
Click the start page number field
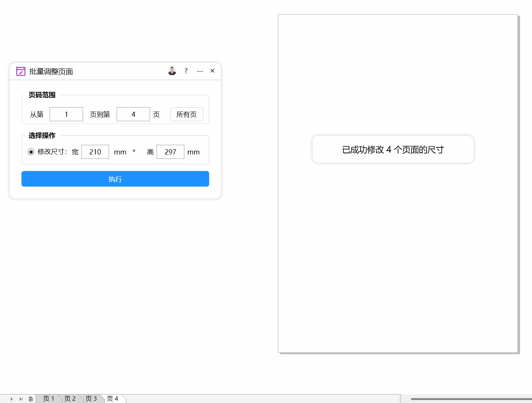click(66, 115)
